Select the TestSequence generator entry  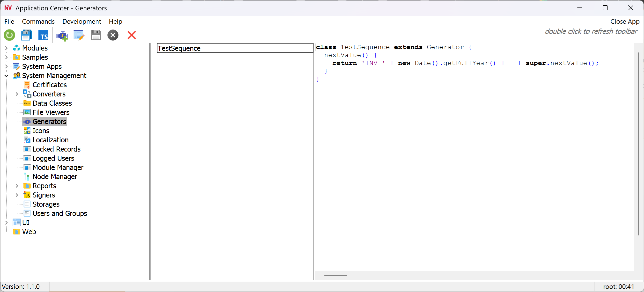pos(179,48)
